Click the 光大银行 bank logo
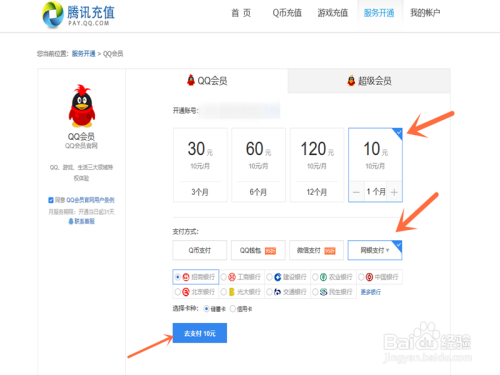 pos(232,292)
